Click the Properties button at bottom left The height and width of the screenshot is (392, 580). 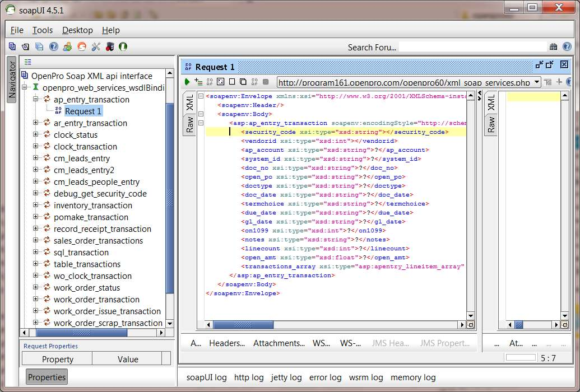point(47,377)
